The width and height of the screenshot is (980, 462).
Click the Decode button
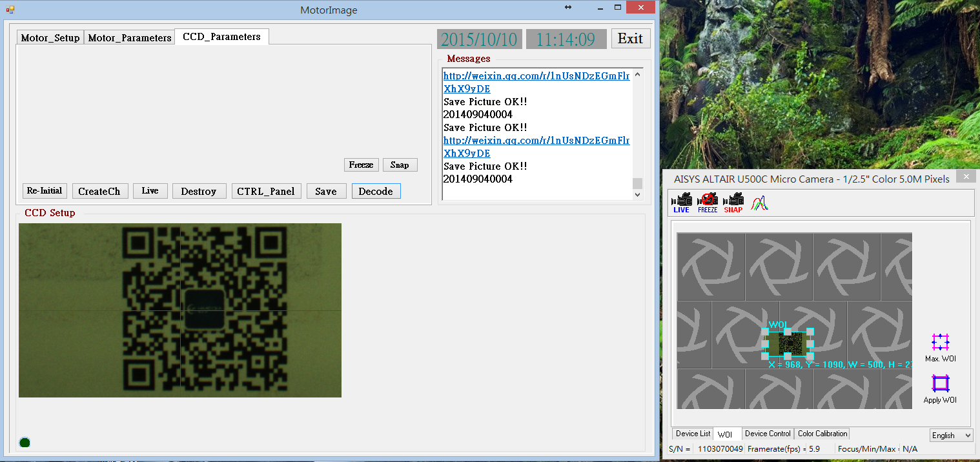[x=376, y=191]
